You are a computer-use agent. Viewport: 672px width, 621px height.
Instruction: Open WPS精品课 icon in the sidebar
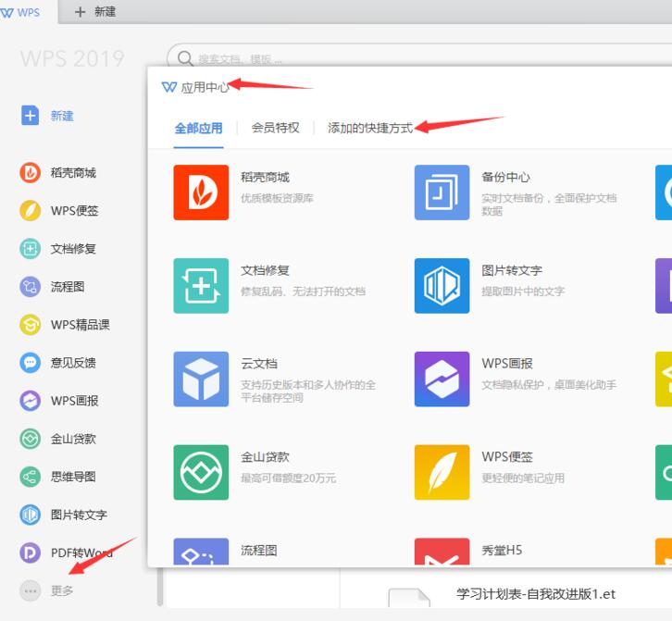click(30, 325)
